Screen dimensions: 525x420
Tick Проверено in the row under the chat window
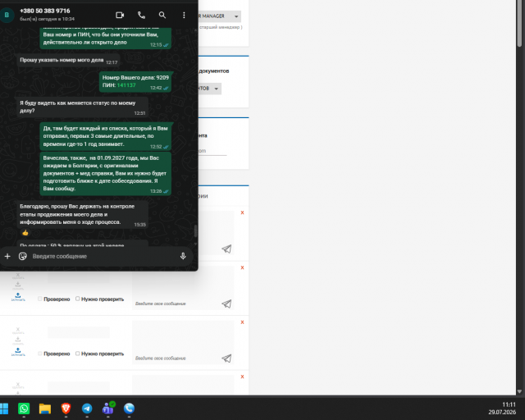[40, 299]
